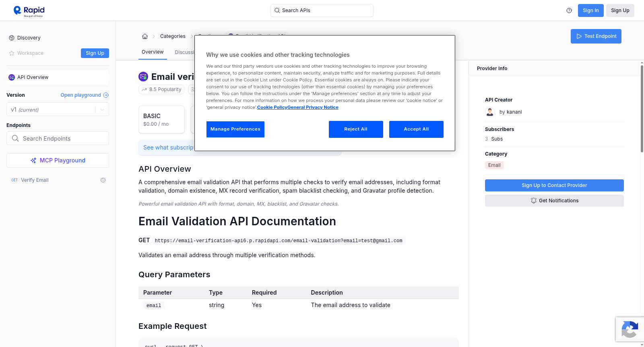Open the Cookie Policy link
Viewport: 644px width, 347px height.
[272, 107]
